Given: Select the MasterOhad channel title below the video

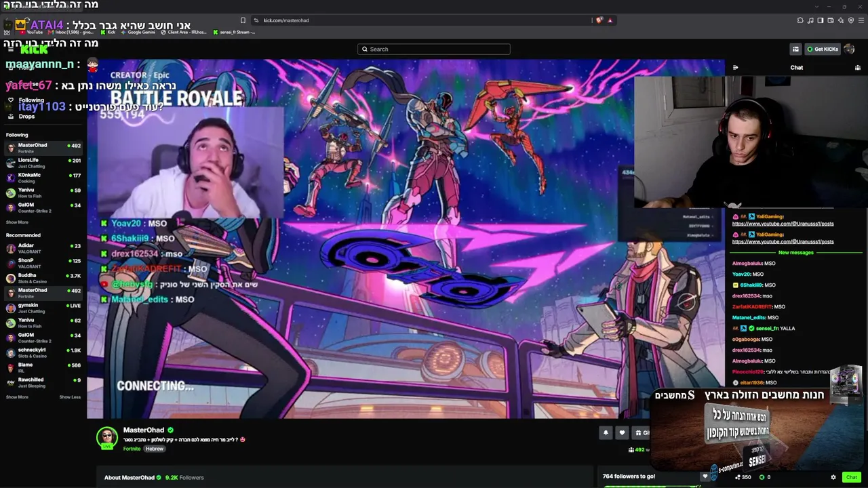Looking at the screenshot, I should [144, 430].
